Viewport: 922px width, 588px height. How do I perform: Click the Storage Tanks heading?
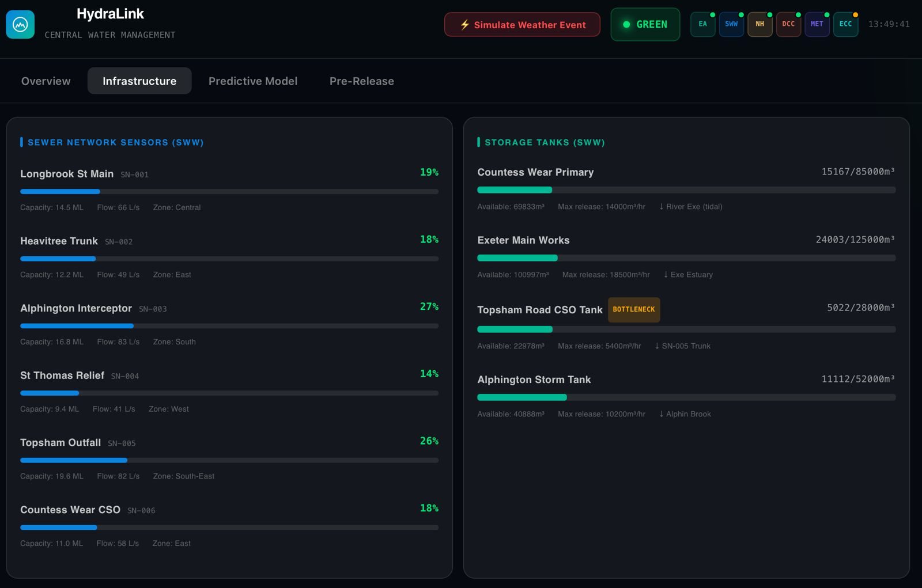point(545,142)
